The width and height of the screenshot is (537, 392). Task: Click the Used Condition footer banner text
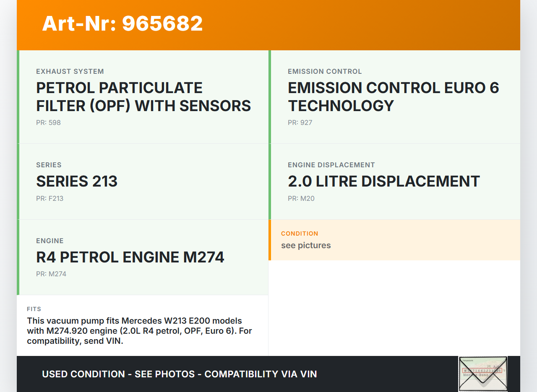[179, 374]
